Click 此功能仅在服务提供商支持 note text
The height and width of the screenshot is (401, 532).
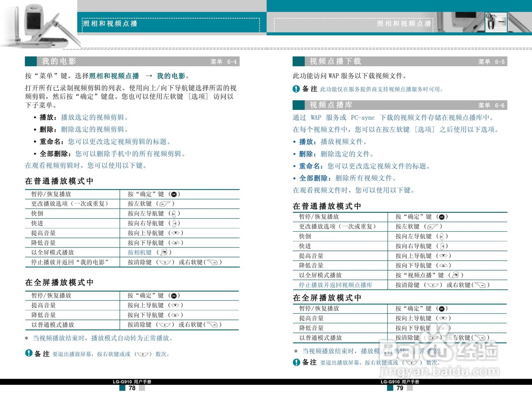click(x=382, y=89)
